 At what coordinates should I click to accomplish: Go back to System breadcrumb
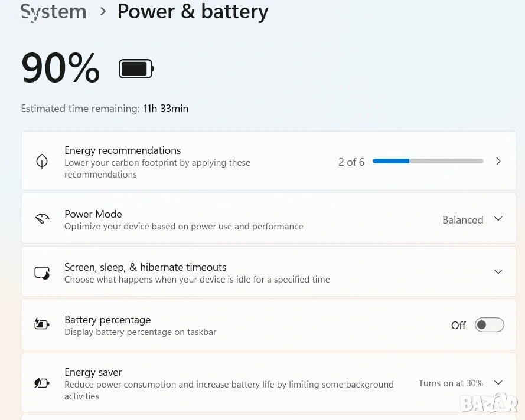pos(54,11)
